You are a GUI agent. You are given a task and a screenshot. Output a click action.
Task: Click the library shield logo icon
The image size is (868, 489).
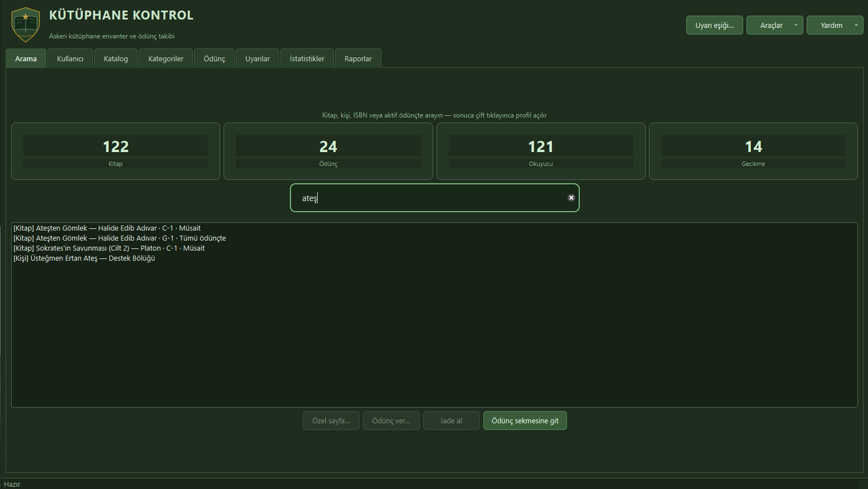pyautogui.click(x=26, y=25)
